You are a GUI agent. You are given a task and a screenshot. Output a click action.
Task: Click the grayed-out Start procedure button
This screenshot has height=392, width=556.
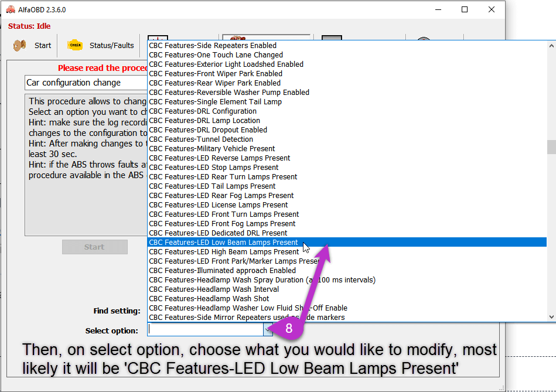click(x=95, y=247)
